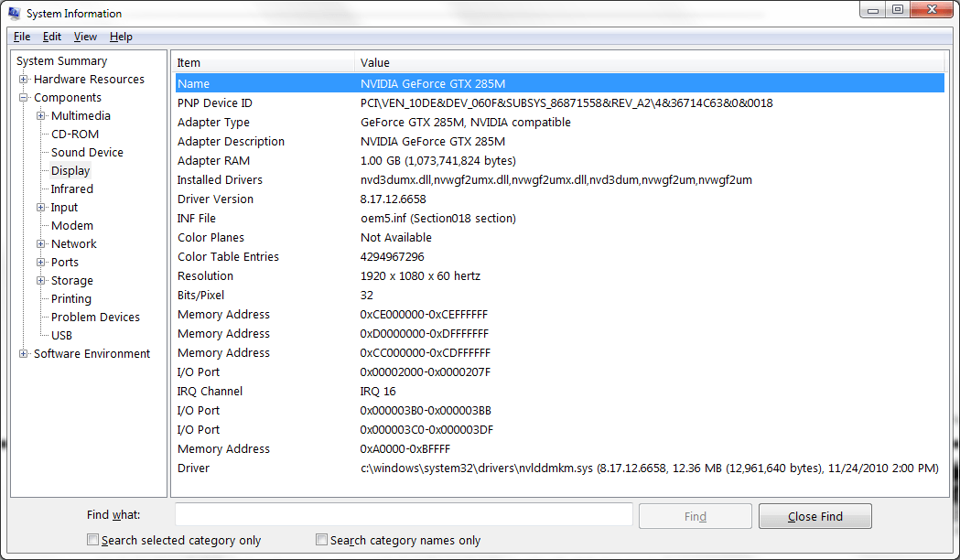Screen dimensions: 960x560
Task: Click inside the Find what text field
Action: [404, 515]
